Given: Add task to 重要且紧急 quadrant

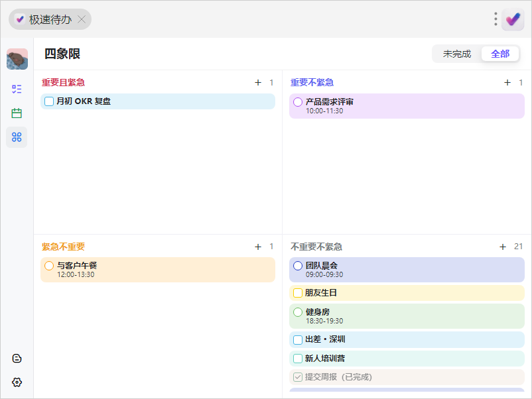Looking at the screenshot, I should pyautogui.click(x=258, y=82).
